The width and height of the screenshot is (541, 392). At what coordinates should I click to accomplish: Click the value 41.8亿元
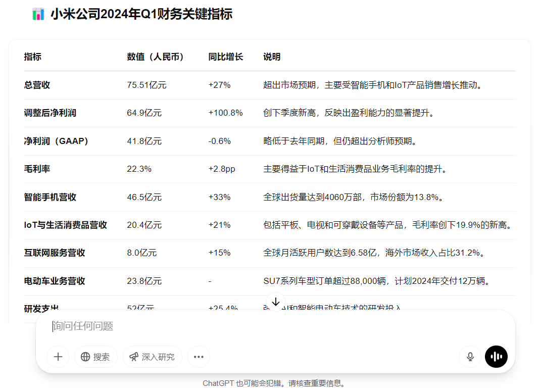[x=144, y=141]
